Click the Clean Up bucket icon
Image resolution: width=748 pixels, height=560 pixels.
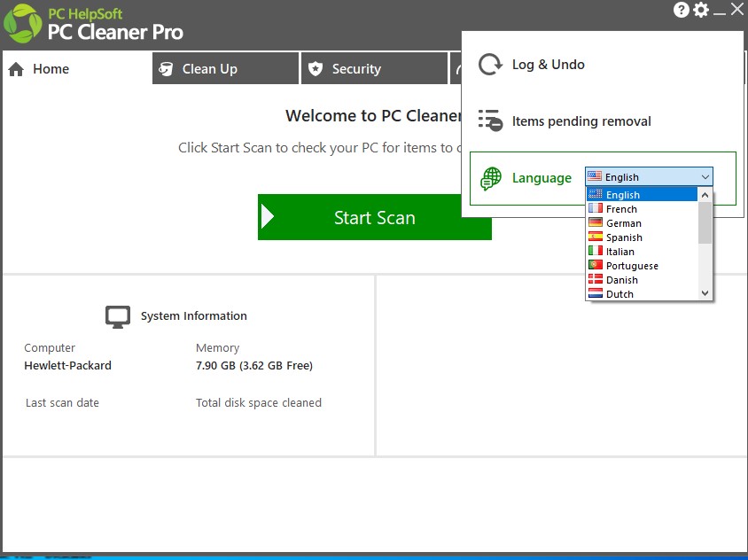click(x=166, y=69)
